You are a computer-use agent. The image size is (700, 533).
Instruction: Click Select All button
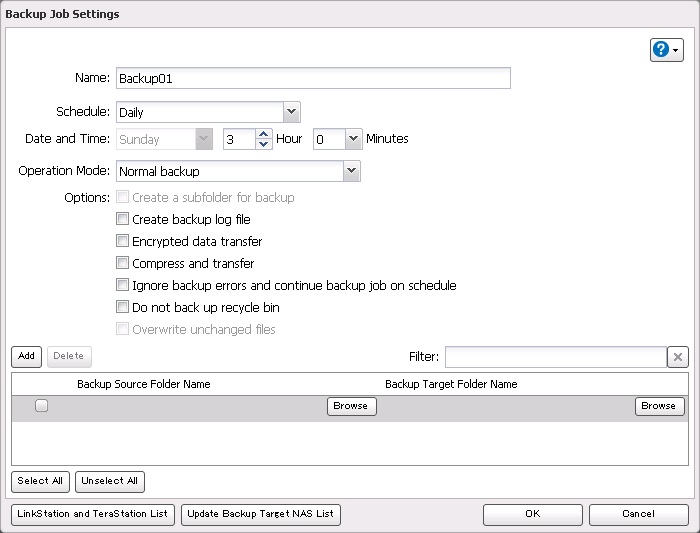(x=40, y=482)
